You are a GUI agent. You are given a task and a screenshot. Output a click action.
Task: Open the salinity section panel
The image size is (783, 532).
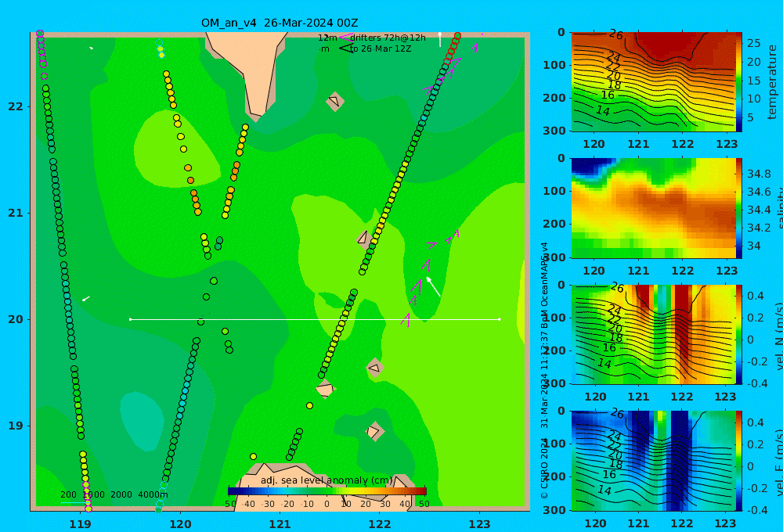(654, 208)
